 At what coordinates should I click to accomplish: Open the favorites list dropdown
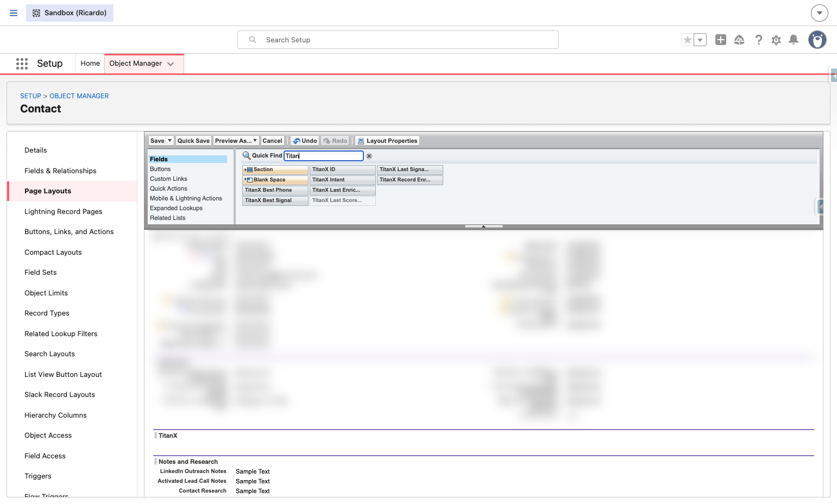700,40
